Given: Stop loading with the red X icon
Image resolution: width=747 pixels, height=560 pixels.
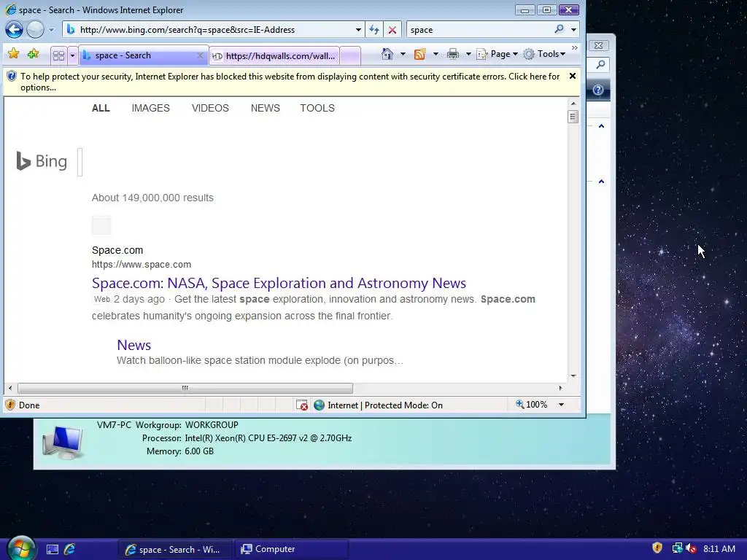Looking at the screenshot, I should (392, 30).
